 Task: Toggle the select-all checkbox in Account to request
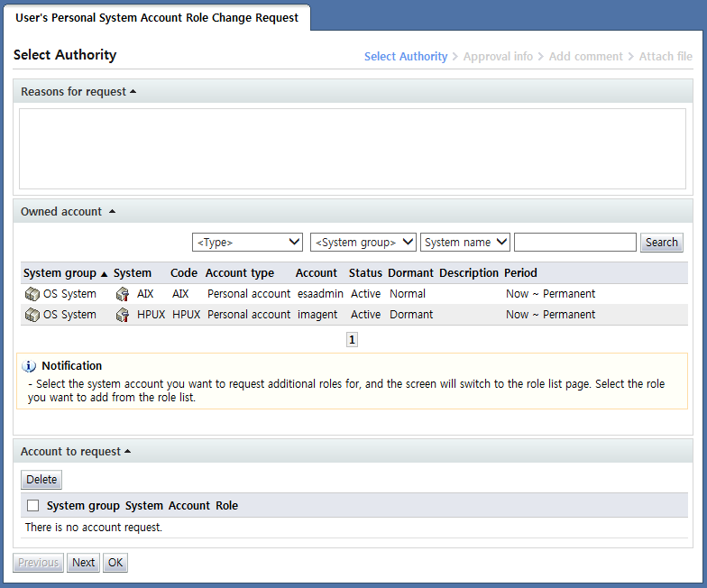(33, 506)
